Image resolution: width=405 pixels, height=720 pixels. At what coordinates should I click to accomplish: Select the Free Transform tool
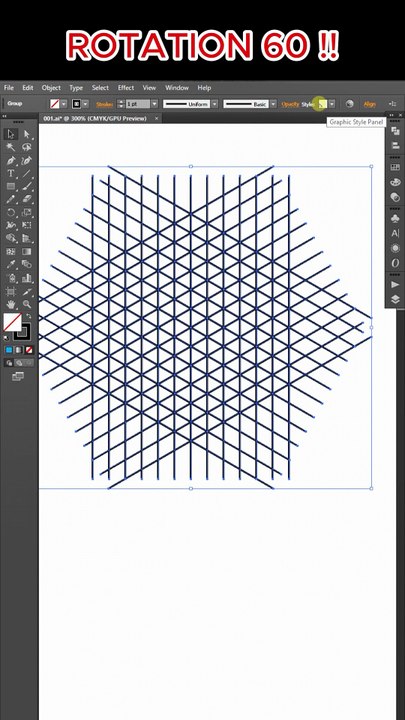click(27, 225)
